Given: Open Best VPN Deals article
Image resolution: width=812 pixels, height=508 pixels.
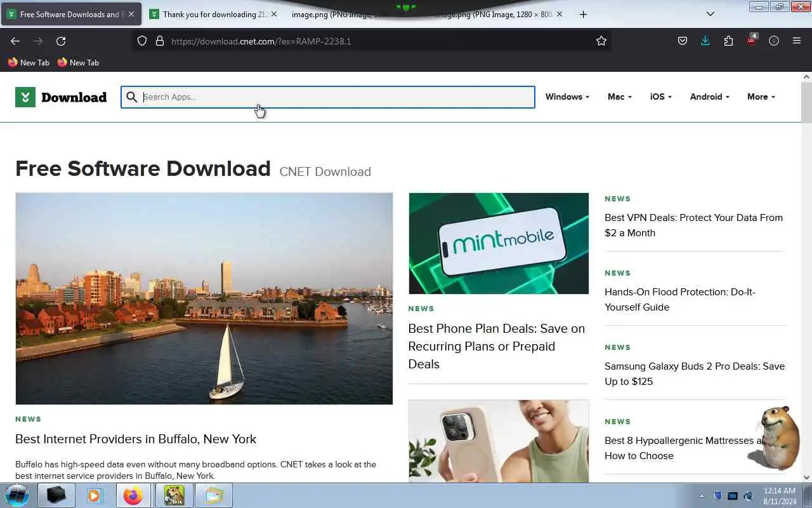Looking at the screenshot, I should [x=693, y=225].
